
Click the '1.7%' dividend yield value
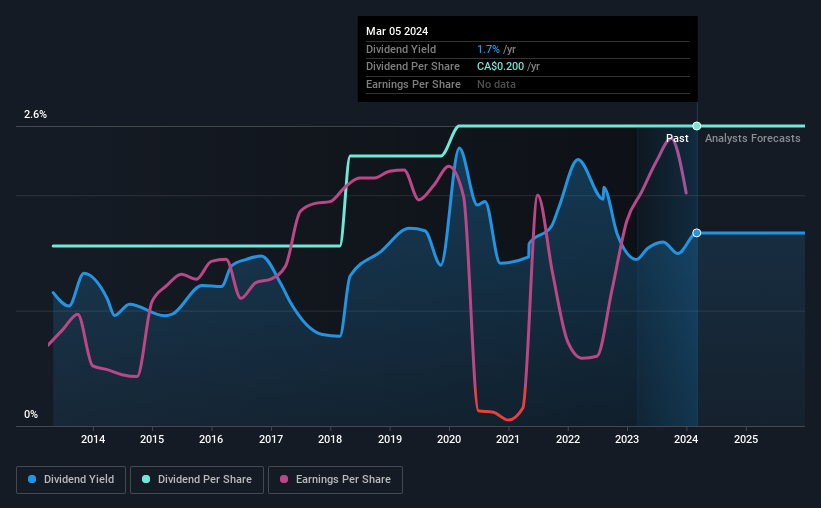(x=488, y=49)
